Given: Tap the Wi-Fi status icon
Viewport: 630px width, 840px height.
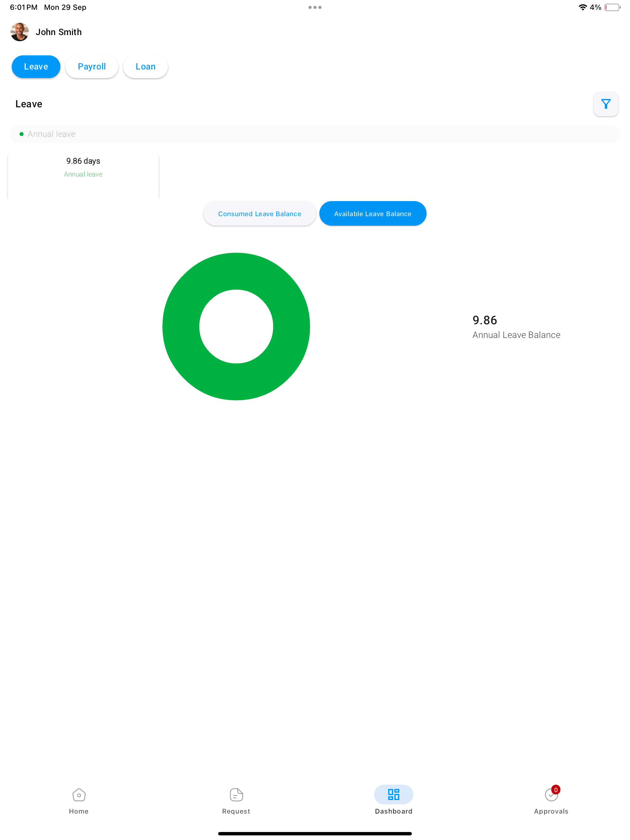Looking at the screenshot, I should point(583,7).
